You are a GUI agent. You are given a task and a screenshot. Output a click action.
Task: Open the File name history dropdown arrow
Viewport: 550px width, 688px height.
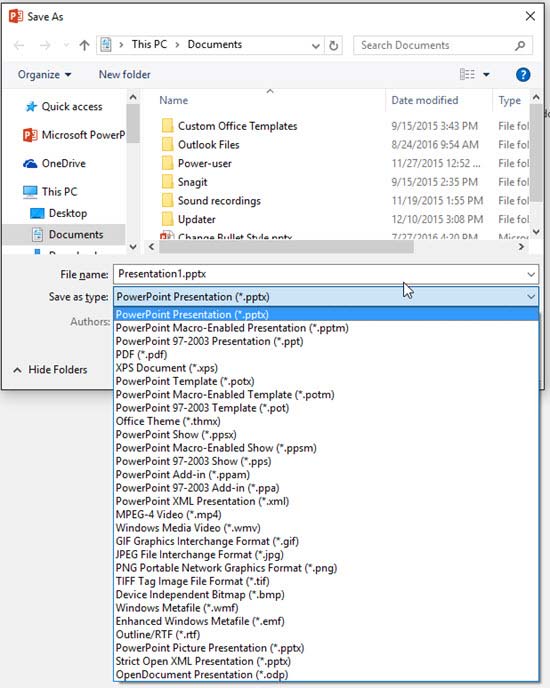[531, 275]
